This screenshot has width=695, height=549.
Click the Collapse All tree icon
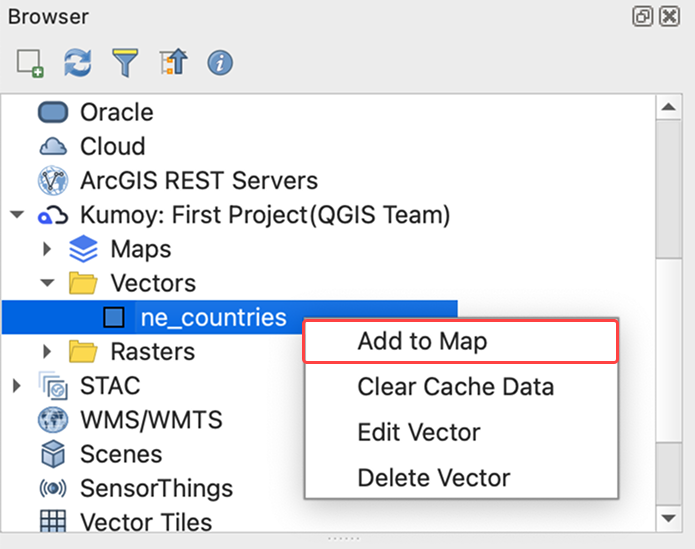pyautogui.click(x=173, y=62)
